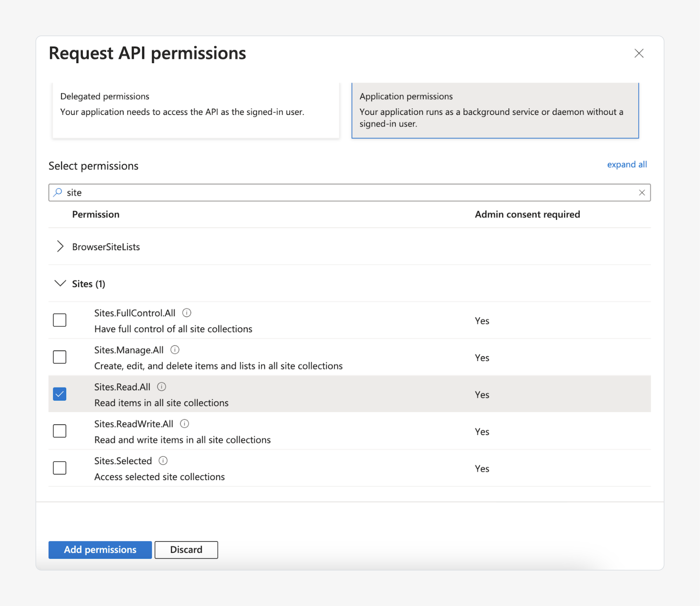Select the Sites.Selected checkbox
The image size is (700, 606).
[59, 468]
